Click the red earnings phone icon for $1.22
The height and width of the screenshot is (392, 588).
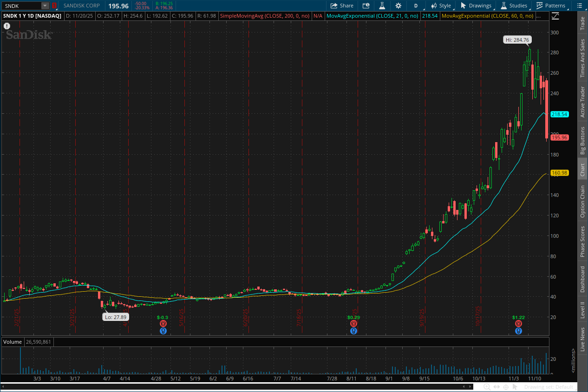pos(518,324)
